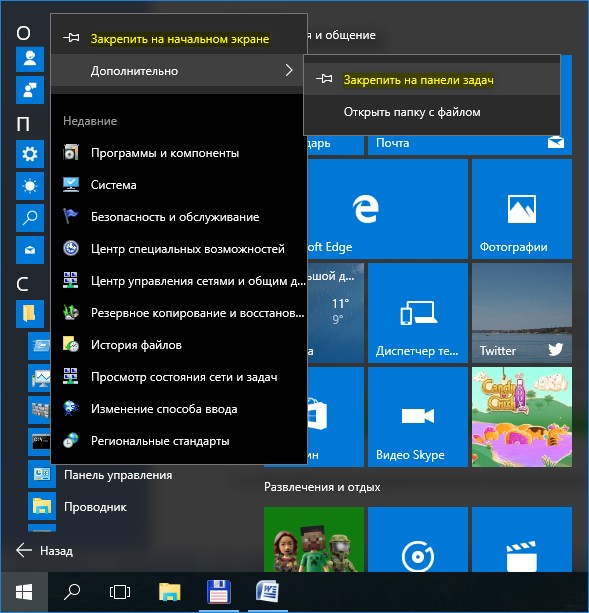This screenshot has width=589, height=613.
Task: Launch the Candy Crush tile
Action: pos(522,417)
